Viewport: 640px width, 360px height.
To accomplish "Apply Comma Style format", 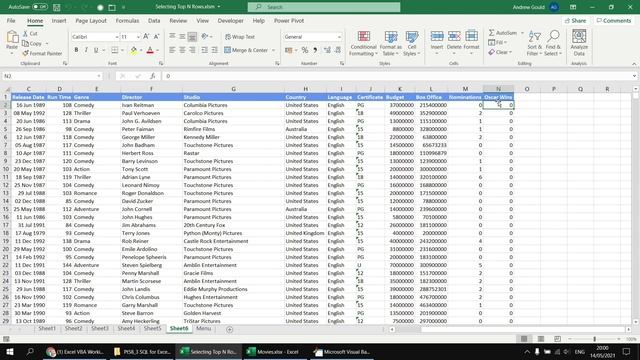I will (x=315, y=50).
